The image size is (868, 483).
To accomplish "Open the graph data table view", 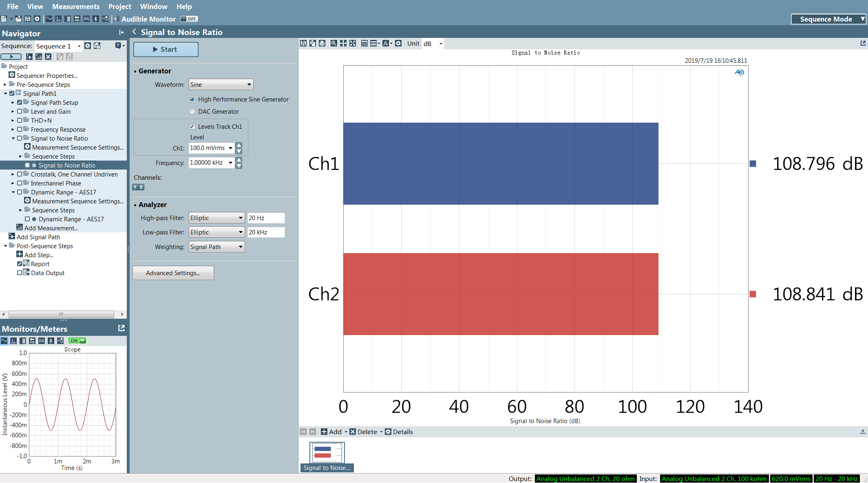I will tap(364, 43).
